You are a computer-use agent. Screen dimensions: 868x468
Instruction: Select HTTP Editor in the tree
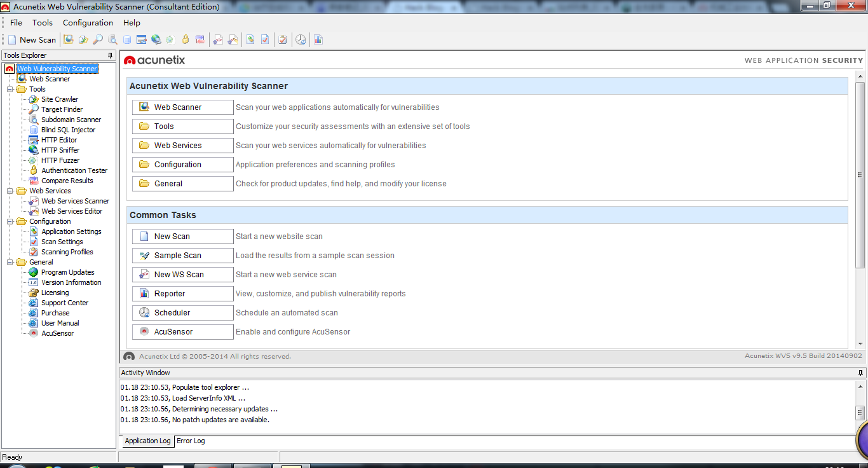click(59, 140)
